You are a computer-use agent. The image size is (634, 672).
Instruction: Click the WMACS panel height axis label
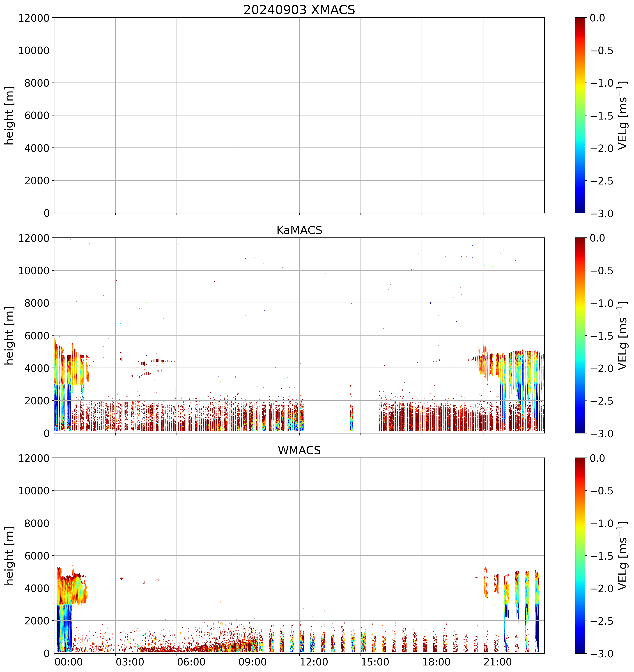pyautogui.click(x=9, y=556)
